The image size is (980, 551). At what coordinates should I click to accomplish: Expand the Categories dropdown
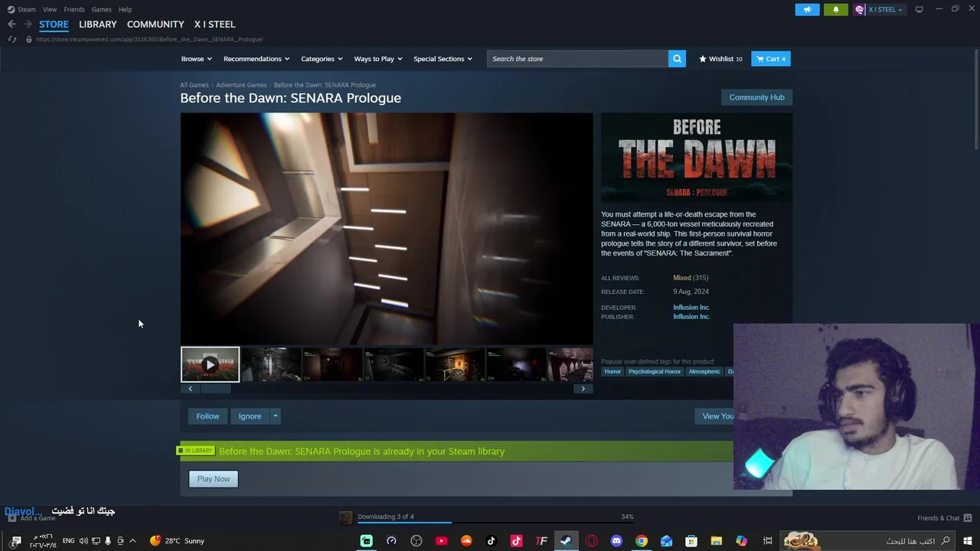tap(322, 59)
